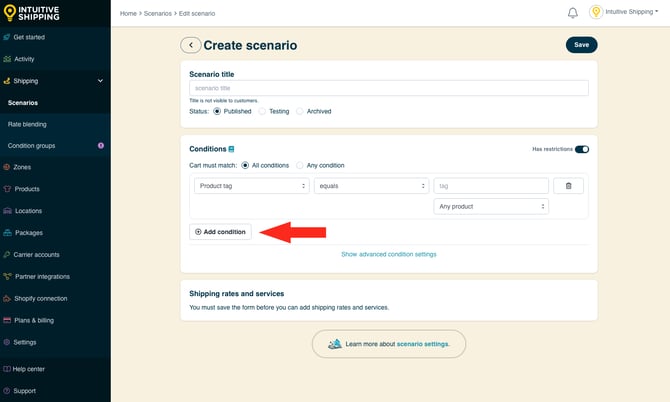Go to Zones page
Image resolution: width=670 pixels, height=402 pixels.
[x=22, y=167]
